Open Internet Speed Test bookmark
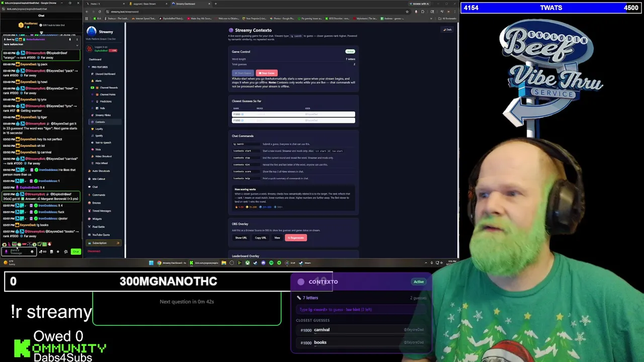Image resolution: width=644 pixels, height=362 pixels. [143, 19]
